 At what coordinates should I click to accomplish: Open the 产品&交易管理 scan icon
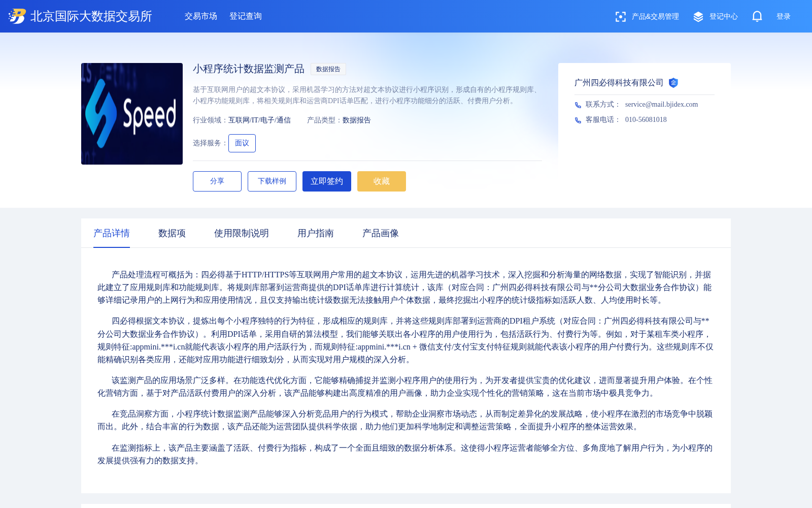pyautogui.click(x=620, y=17)
